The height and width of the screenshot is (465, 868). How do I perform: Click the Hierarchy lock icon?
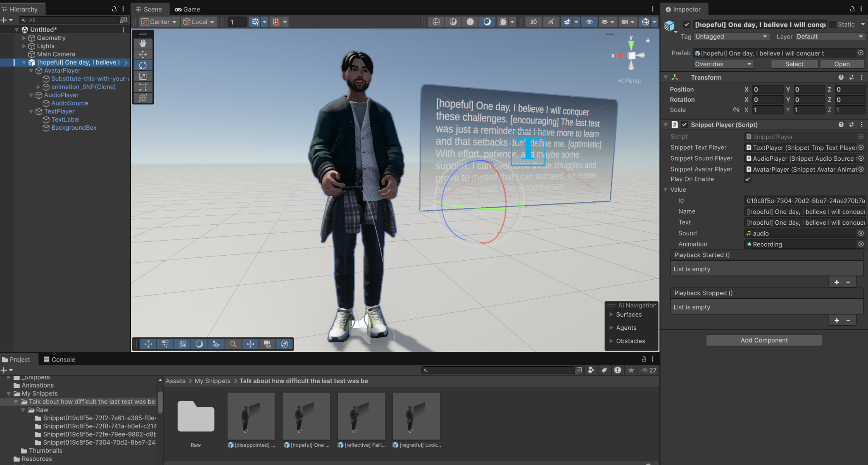(114, 9)
